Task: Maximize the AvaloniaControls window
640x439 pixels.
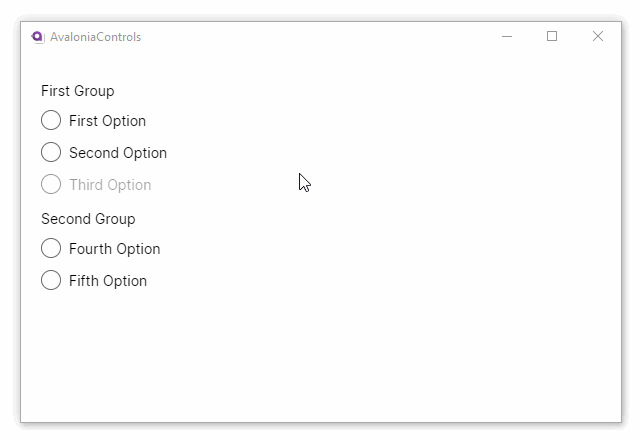Action: pos(552,37)
